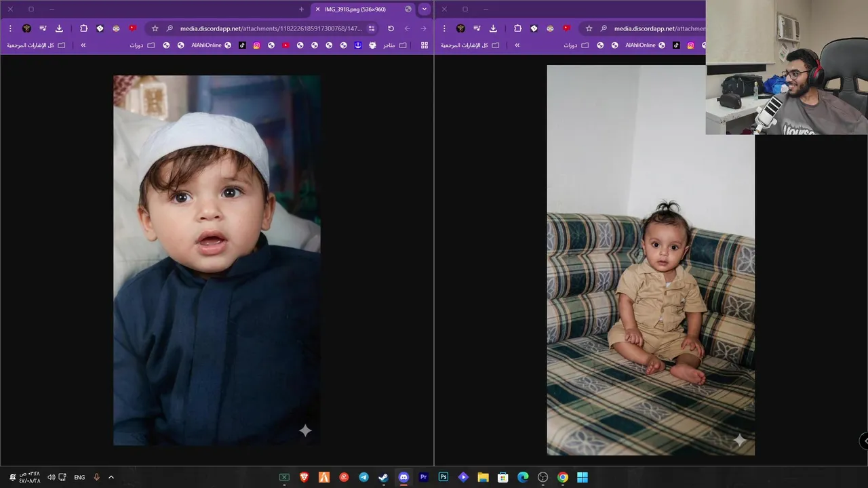This screenshot has width=868, height=488.
Task: Open the profile avatar in right browser
Action: [460, 28]
